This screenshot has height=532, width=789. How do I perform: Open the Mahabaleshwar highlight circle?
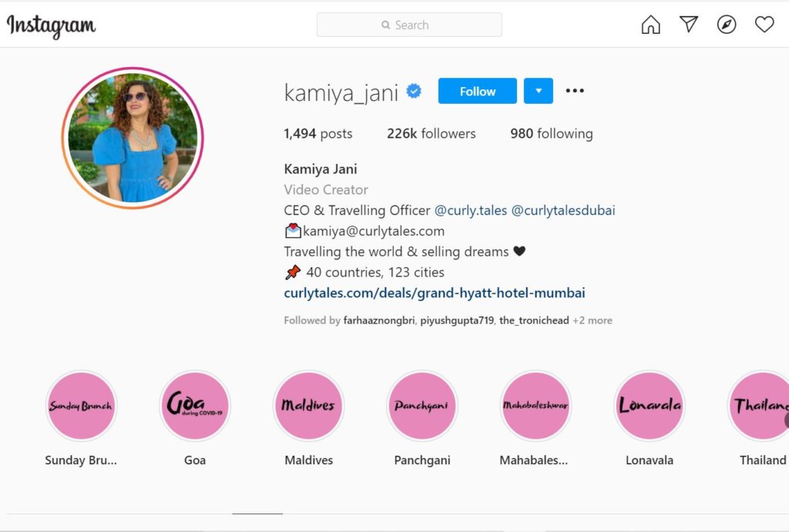tap(536, 406)
